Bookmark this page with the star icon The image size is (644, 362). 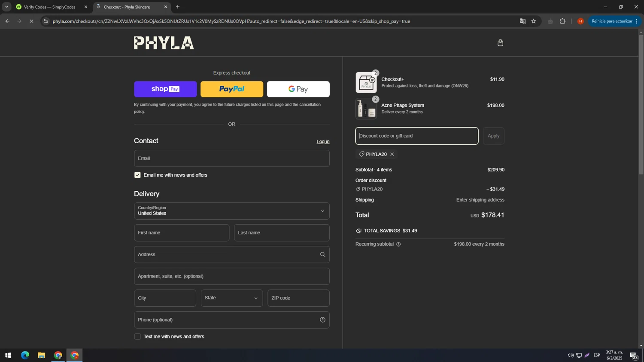coord(534,21)
